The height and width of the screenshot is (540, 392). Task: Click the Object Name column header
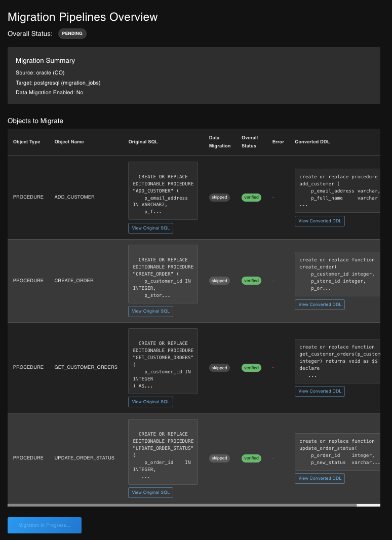69,142
